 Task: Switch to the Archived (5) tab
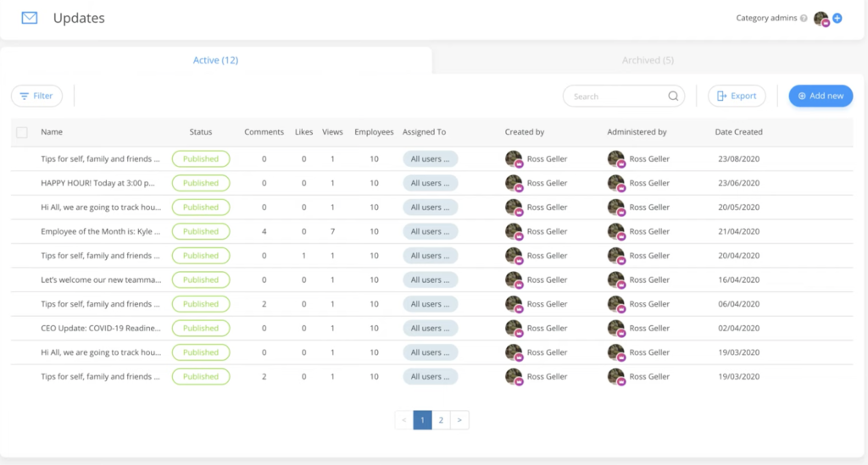point(648,60)
